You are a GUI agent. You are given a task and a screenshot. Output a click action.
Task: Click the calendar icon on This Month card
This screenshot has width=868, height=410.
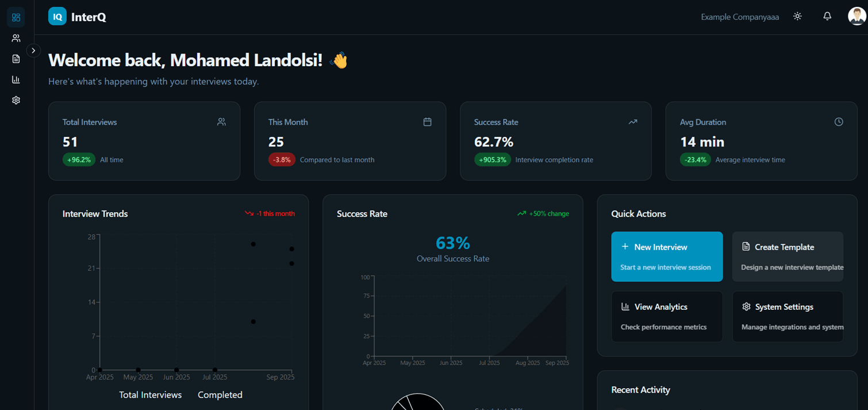(x=427, y=122)
